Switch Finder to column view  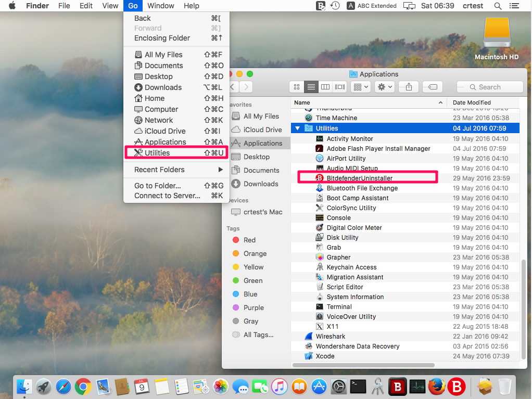325,87
